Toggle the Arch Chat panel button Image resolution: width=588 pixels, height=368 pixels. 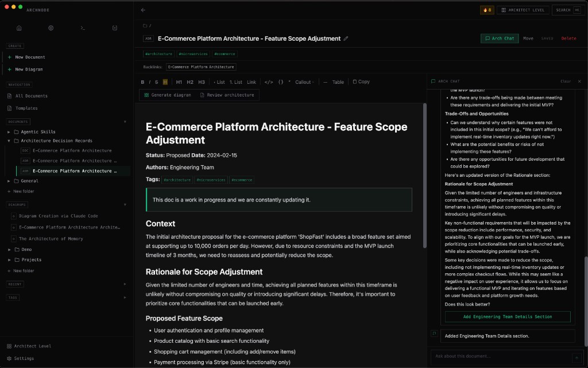[500, 38]
